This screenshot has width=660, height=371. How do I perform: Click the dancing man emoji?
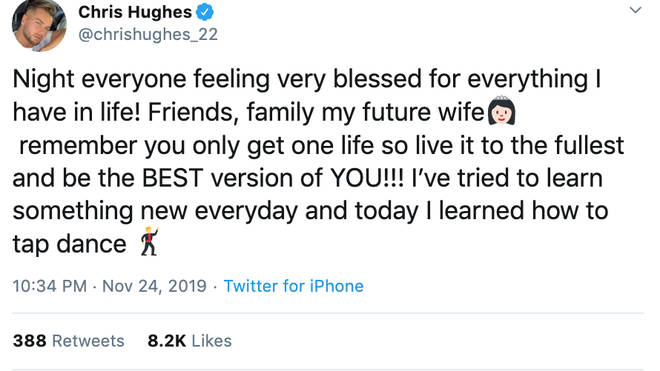149,241
